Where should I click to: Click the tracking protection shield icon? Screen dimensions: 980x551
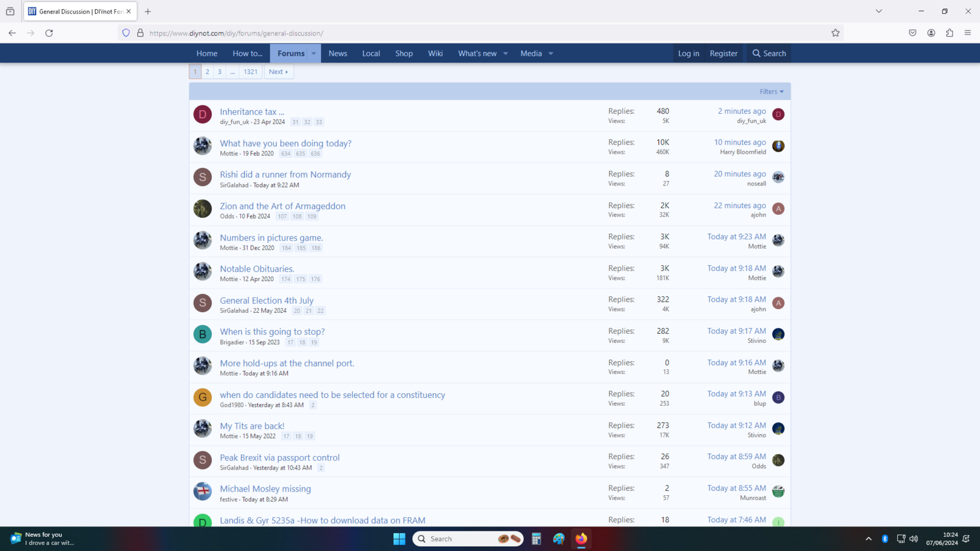(126, 33)
